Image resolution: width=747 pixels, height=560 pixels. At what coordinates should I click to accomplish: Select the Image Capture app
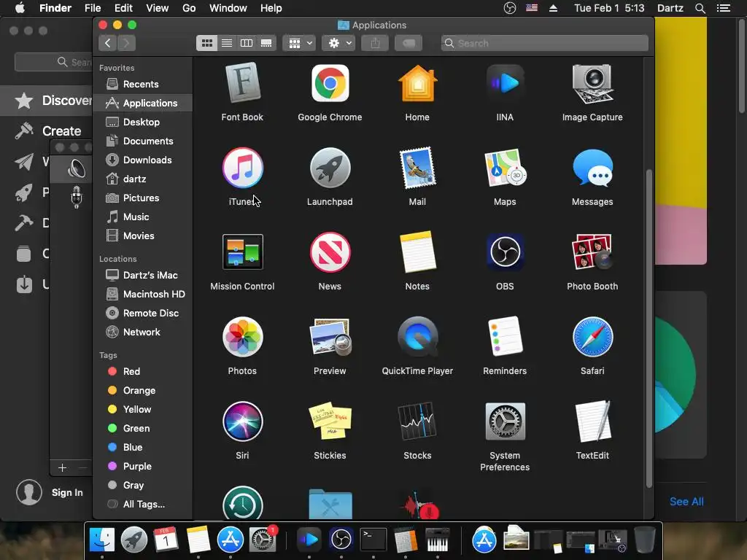[x=592, y=84]
